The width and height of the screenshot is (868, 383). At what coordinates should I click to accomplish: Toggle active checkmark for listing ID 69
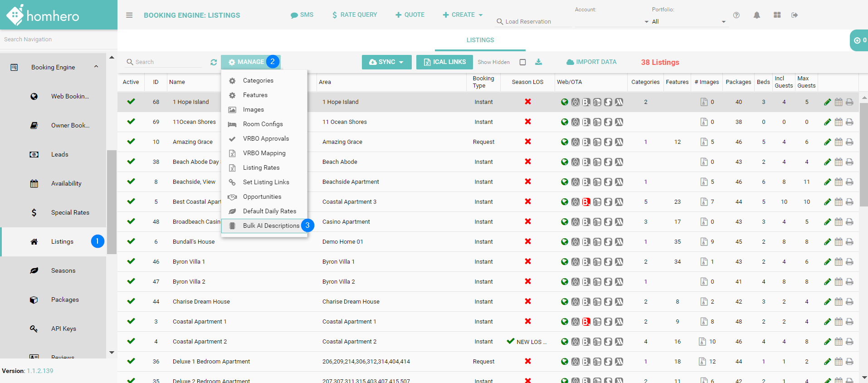[x=131, y=122]
